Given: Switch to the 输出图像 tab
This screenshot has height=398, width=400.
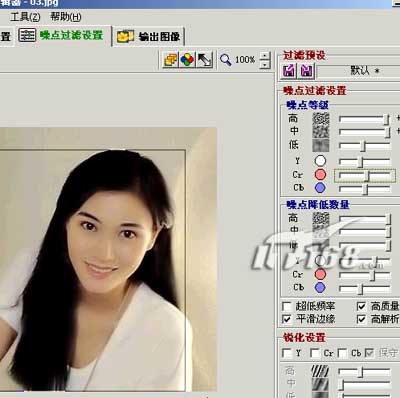Looking at the screenshot, I should pos(149,36).
